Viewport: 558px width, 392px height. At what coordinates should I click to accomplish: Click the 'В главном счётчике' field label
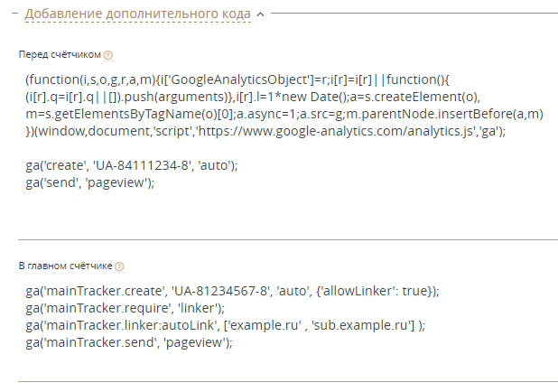point(66,266)
